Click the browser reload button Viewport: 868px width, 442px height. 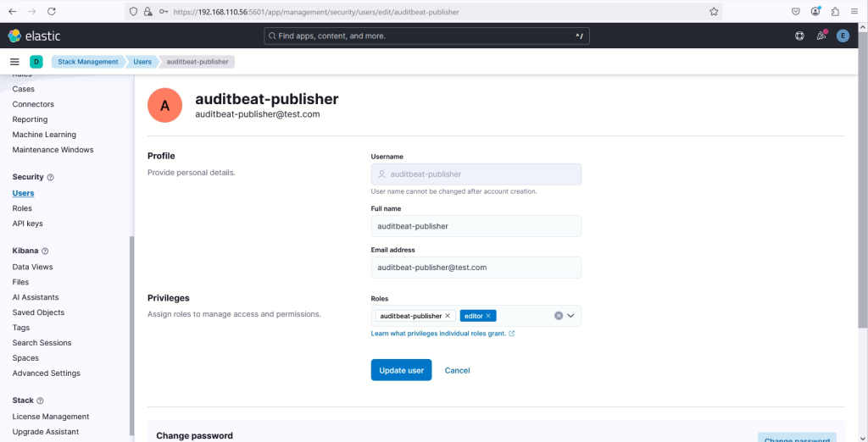pyautogui.click(x=52, y=12)
